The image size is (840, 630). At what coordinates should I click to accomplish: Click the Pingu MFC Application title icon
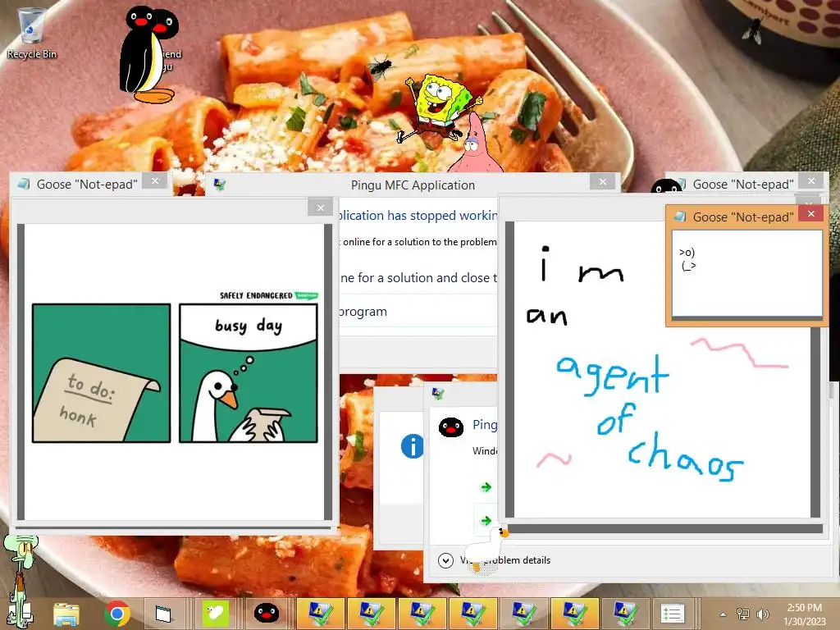coord(220,185)
